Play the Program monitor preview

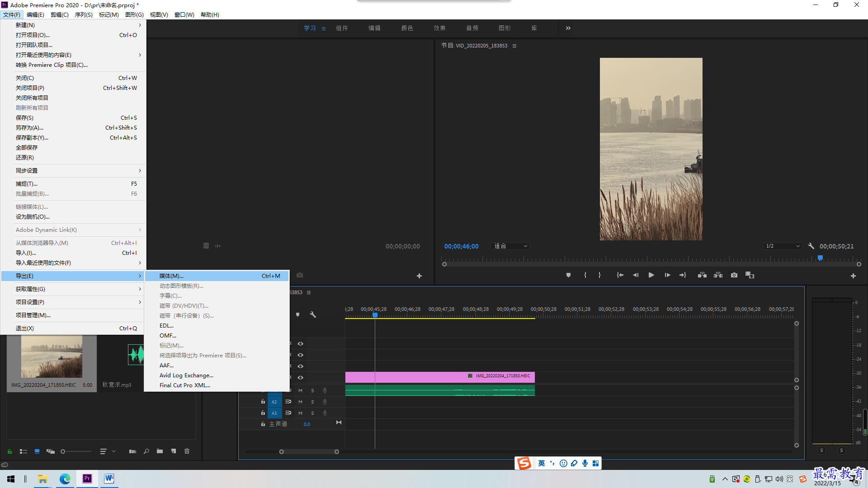click(x=651, y=275)
